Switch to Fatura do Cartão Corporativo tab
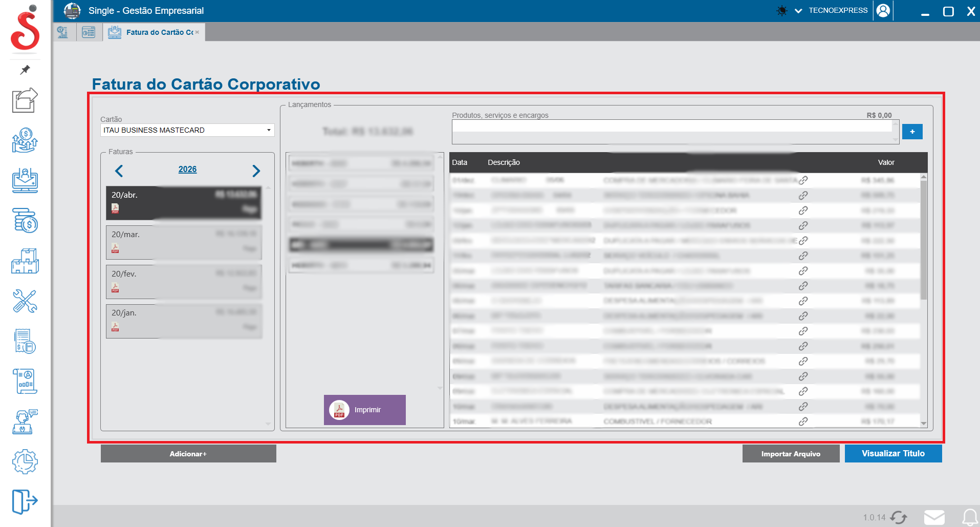The image size is (980, 527). coord(154,32)
